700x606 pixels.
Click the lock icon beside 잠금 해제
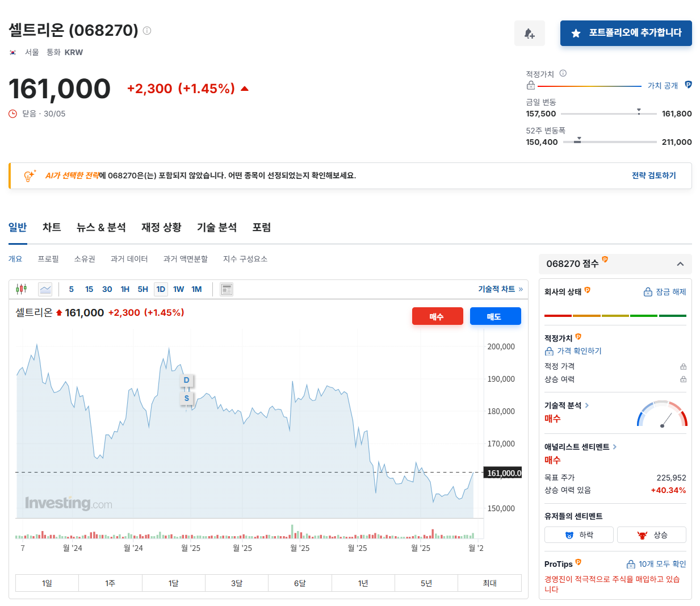point(647,291)
